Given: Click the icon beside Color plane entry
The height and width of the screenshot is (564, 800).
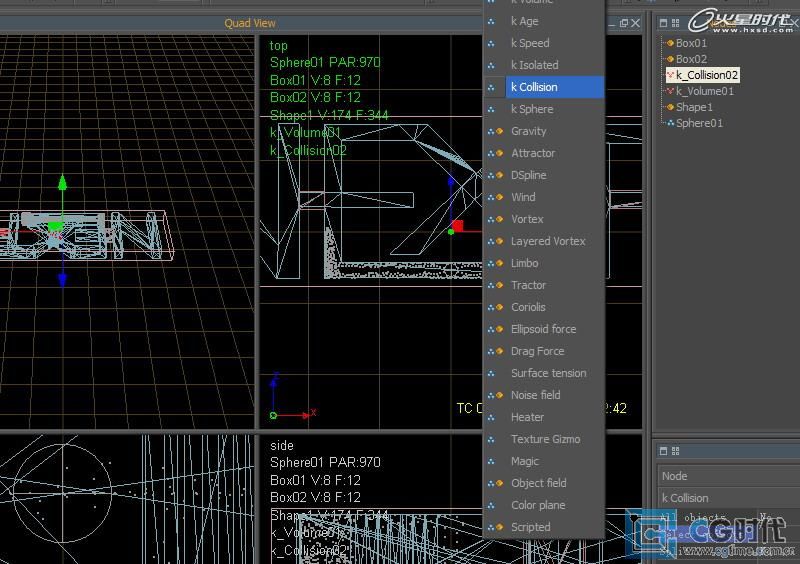Looking at the screenshot, I should click(x=491, y=505).
